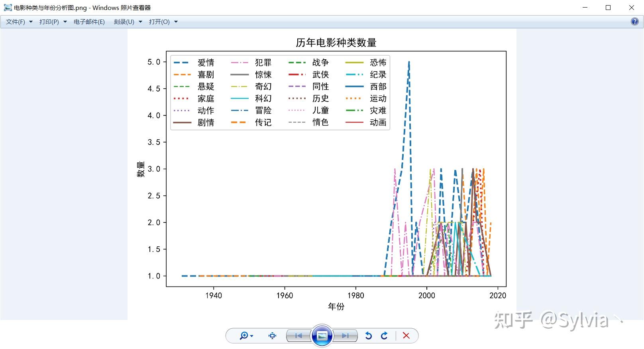The height and width of the screenshot is (349, 644).
Task: Open the 电子邮件(E) menu item
Action: (89, 22)
